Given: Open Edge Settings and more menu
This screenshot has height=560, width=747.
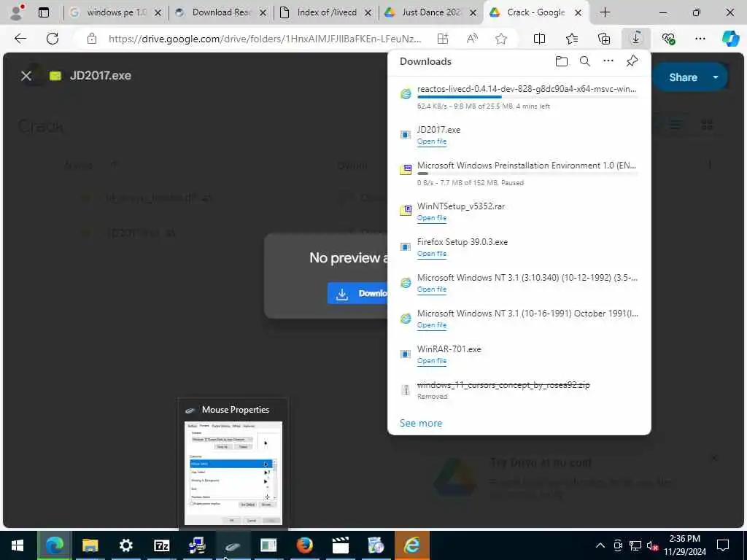Looking at the screenshot, I should [700, 39].
